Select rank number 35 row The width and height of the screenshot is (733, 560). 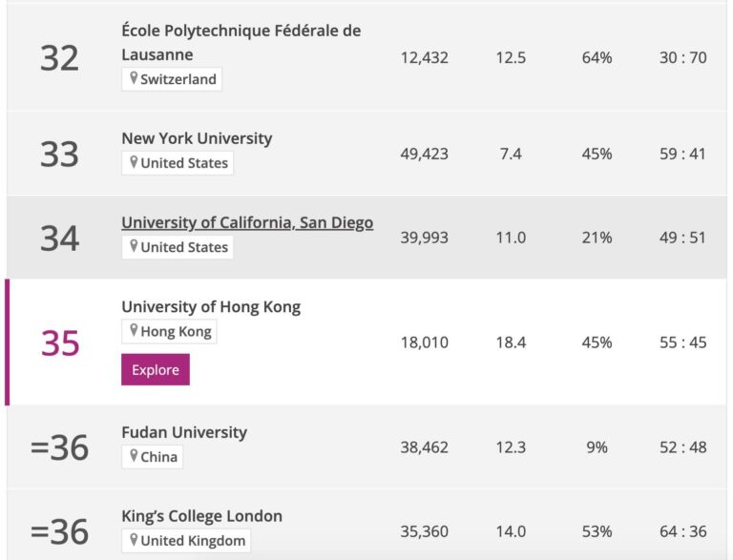pos(366,342)
